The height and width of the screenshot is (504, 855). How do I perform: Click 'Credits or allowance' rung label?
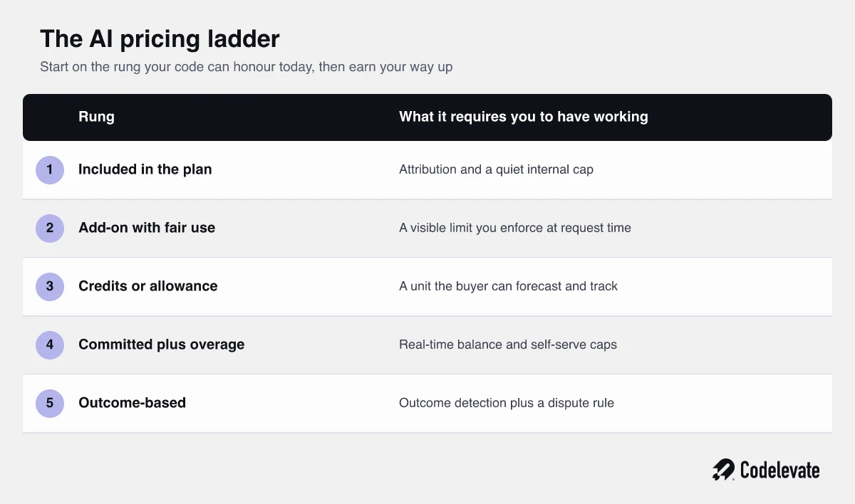tap(148, 286)
